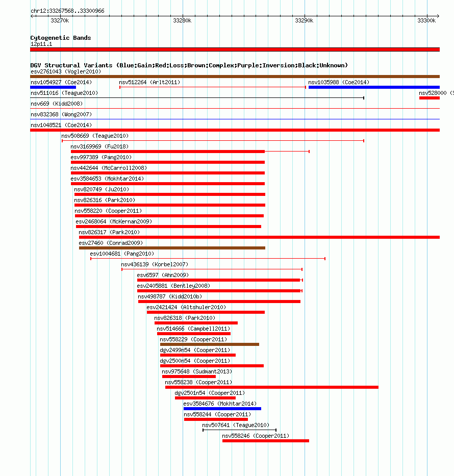Open nsv826317 (Park2010) variant label

[109, 232]
